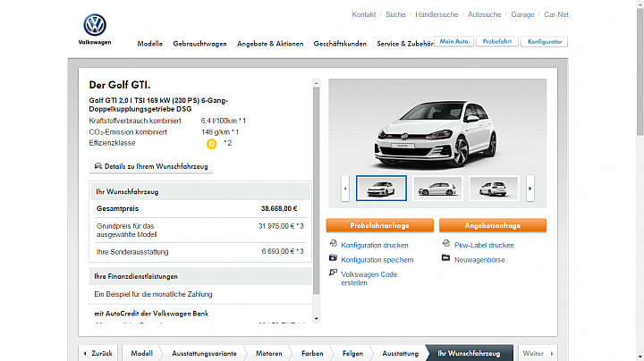Image resolution: width=644 pixels, height=361 pixels.
Task: Click the 6,4 l/100km consumption value
Action: [x=219, y=121]
